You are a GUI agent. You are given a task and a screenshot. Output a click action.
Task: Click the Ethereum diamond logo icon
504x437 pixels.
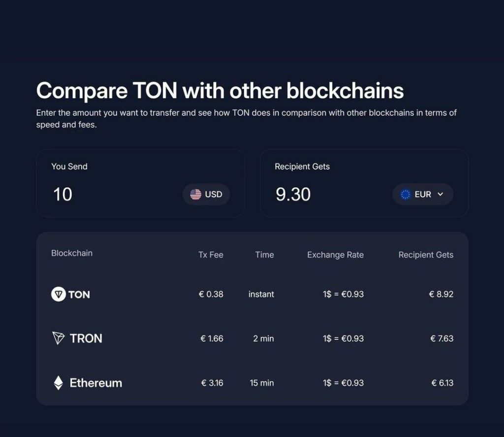[58, 383]
